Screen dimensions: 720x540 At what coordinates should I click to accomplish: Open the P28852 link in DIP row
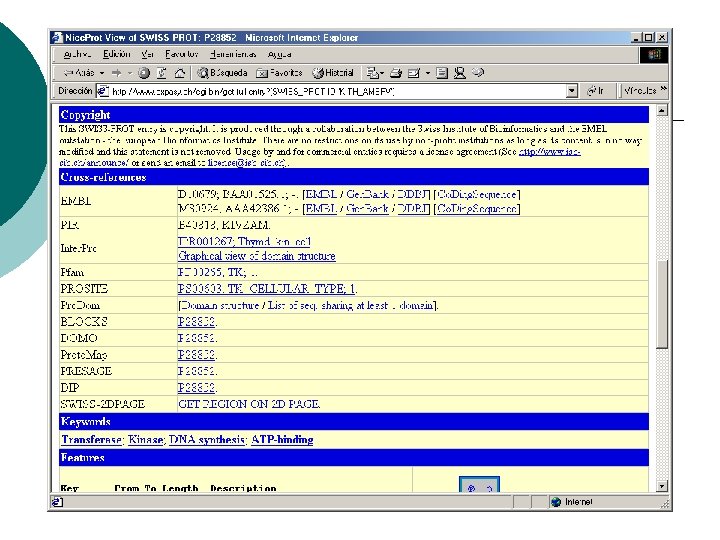coord(197,388)
